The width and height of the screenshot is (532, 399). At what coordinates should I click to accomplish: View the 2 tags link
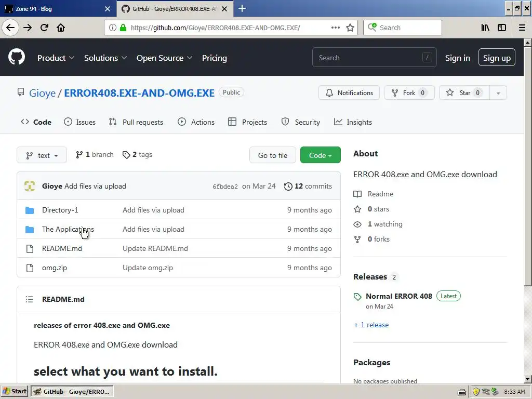pos(137,155)
